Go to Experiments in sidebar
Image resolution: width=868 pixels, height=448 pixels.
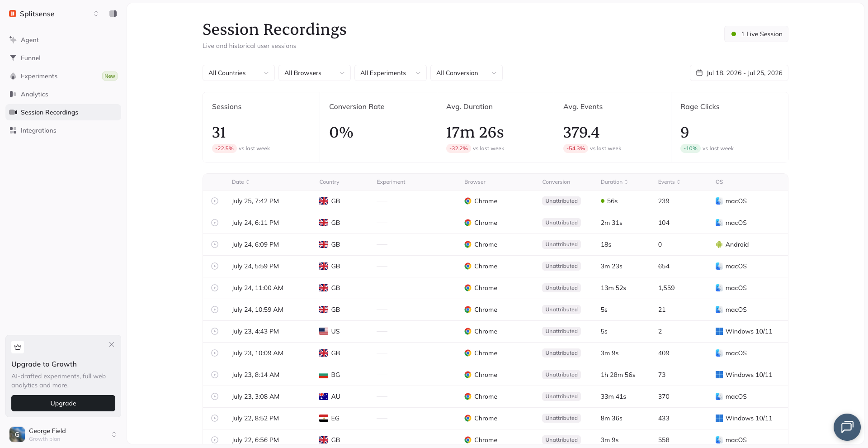coord(63,76)
